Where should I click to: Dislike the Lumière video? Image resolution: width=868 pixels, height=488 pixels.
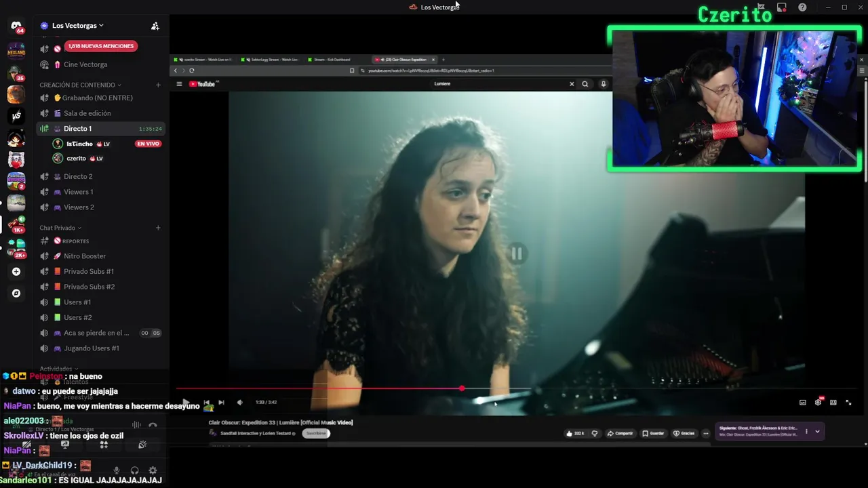pos(595,433)
